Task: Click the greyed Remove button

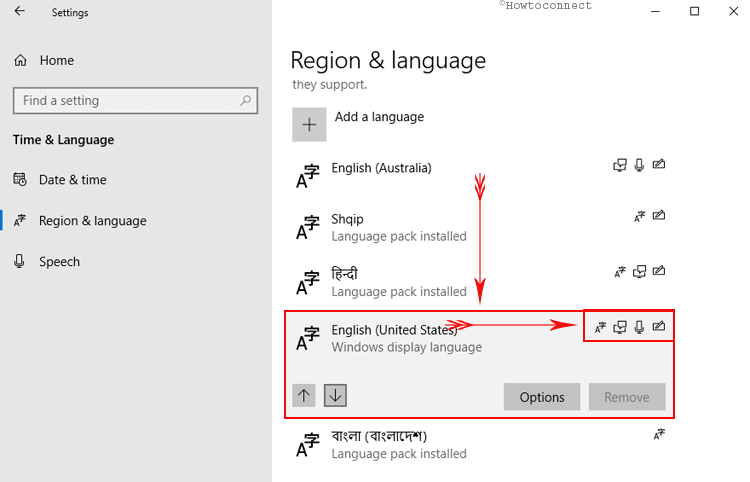Action: (626, 397)
